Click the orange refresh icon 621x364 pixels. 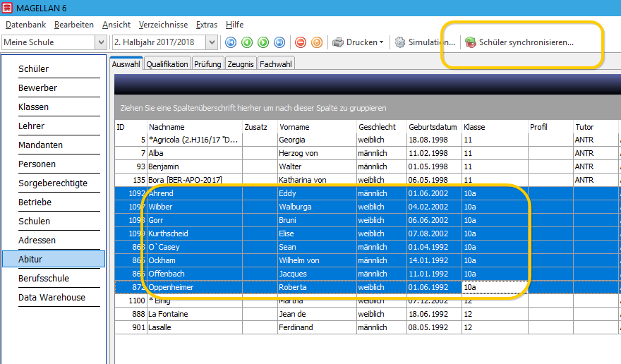click(x=317, y=42)
